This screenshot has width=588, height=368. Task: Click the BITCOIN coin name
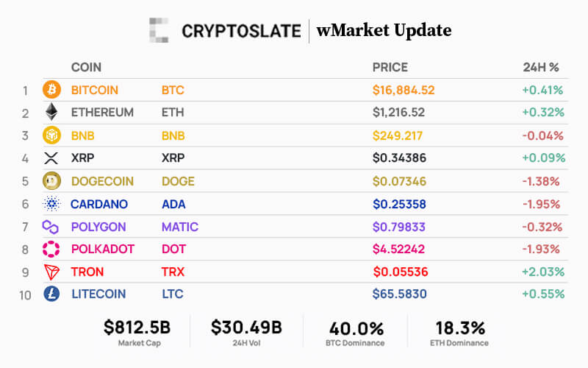[95, 90]
